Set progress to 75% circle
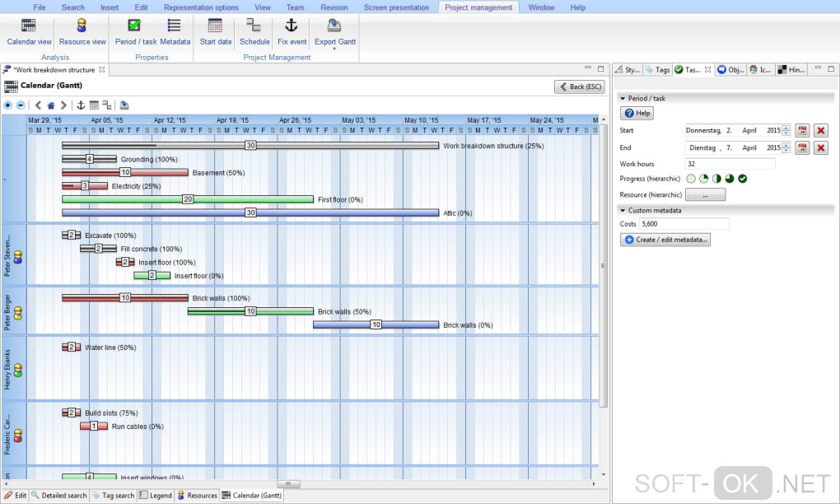Image resolution: width=840 pixels, height=504 pixels. [730, 179]
